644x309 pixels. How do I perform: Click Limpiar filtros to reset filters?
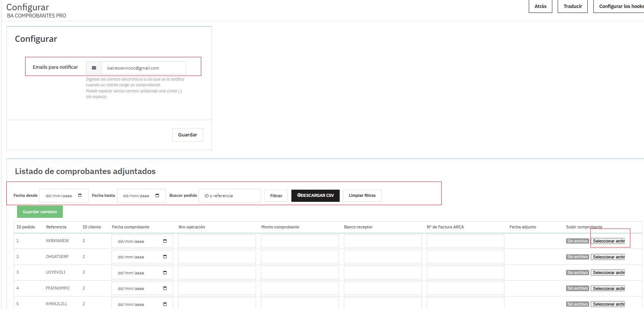pyautogui.click(x=362, y=195)
